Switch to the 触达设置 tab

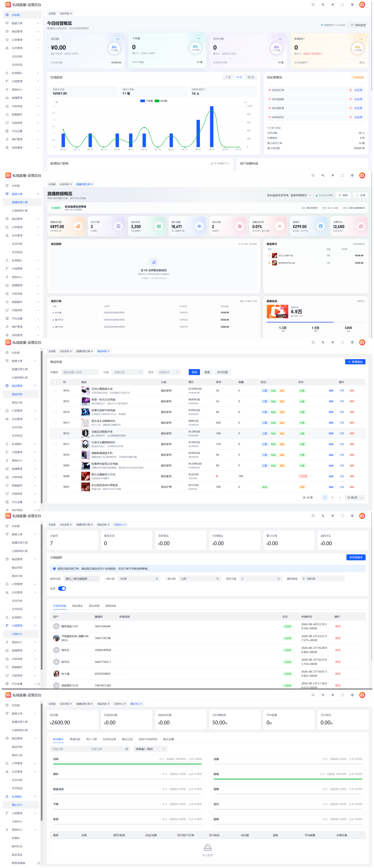point(169,739)
